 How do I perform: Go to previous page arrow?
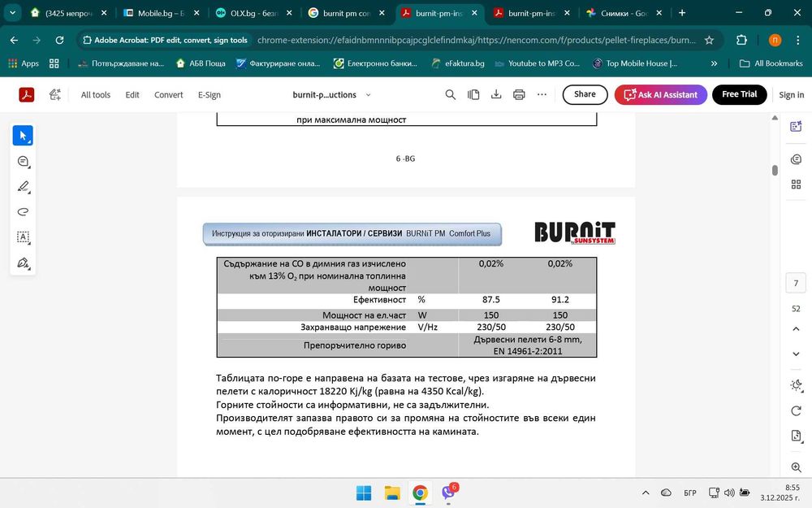796,329
